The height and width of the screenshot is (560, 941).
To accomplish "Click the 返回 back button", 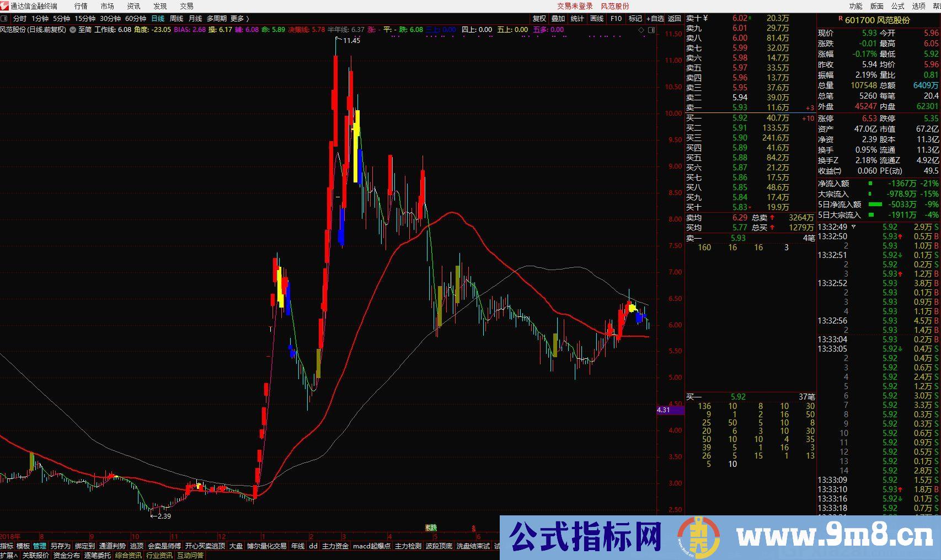I will pyautogui.click(x=675, y=19).
